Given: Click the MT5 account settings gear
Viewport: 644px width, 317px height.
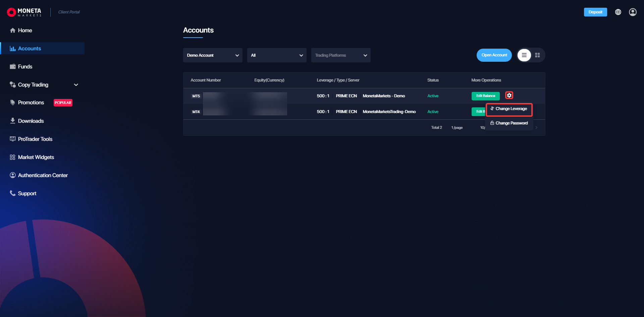Looking at the screenshot, I should [x=509, y=96].
